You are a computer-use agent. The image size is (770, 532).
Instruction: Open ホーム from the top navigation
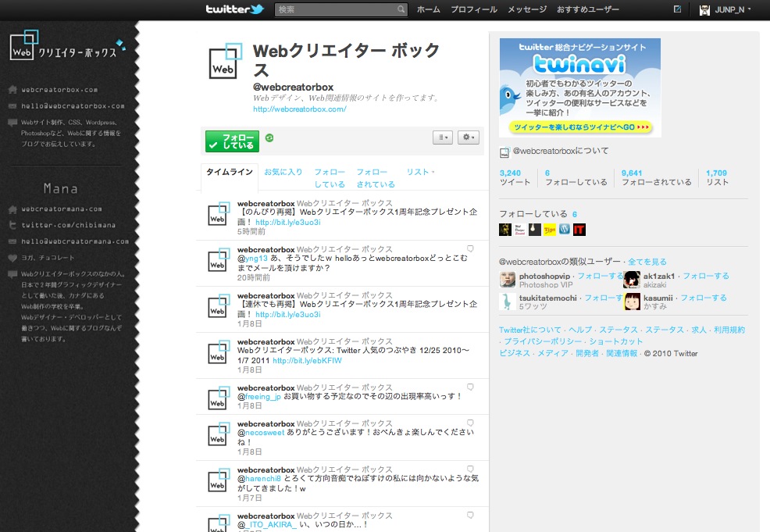(x=428, y=9)
